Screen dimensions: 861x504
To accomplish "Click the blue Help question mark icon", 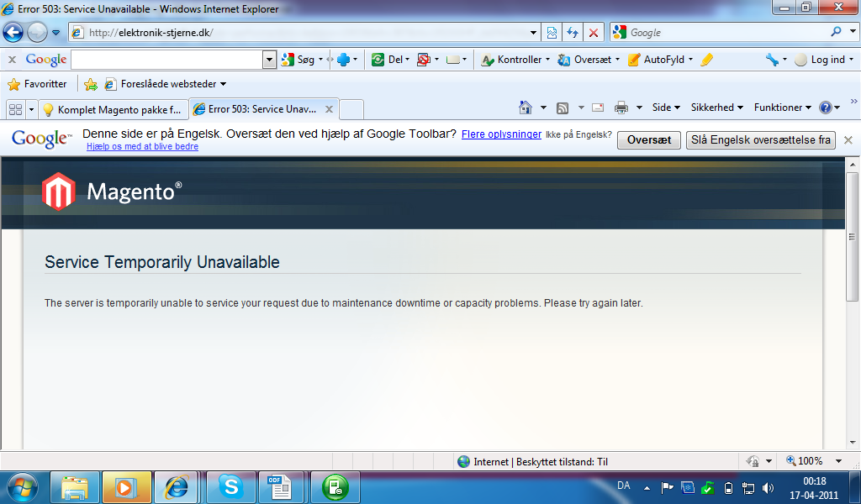I will (826, 108).
